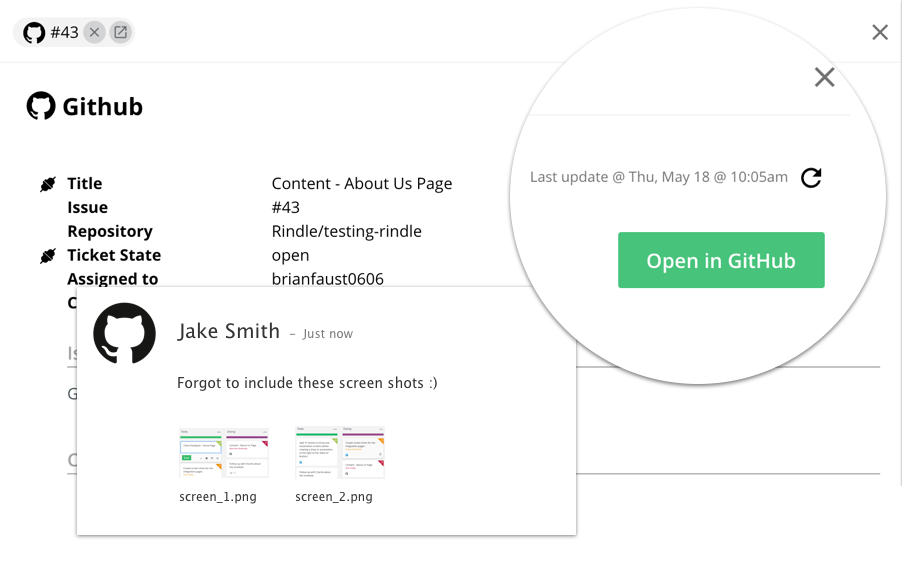Viewport: 902px width, 563px height.
Task: Click the 'Repository' field label
Action: [110, 231]
